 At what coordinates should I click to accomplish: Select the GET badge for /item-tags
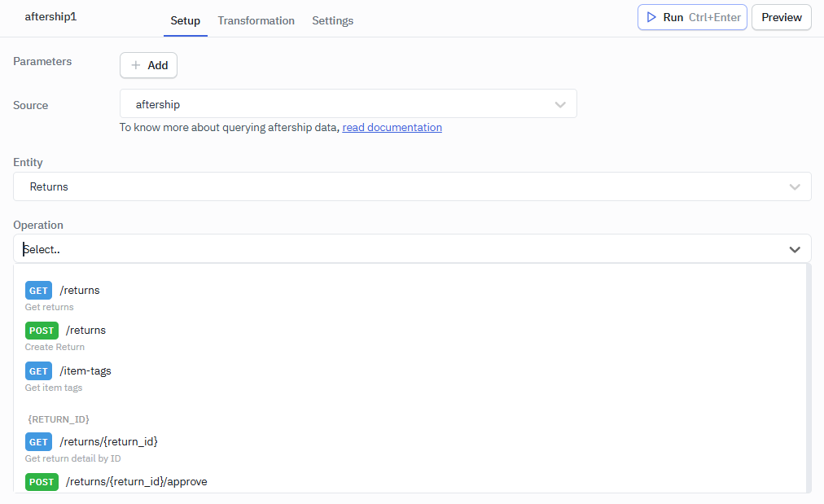[x=38, y=371]
